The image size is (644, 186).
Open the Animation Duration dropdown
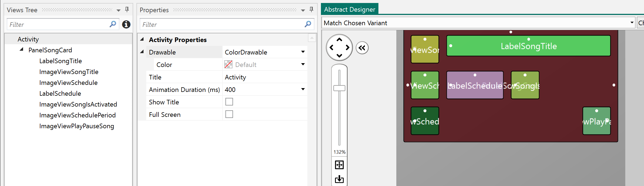[x=303, y=89]
